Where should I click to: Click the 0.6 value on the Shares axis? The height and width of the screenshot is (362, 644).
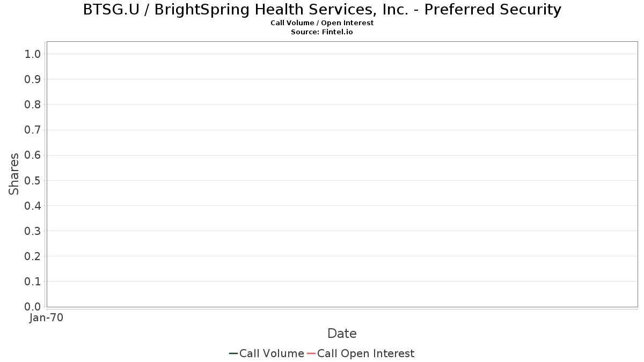click(x=33, y=155)
